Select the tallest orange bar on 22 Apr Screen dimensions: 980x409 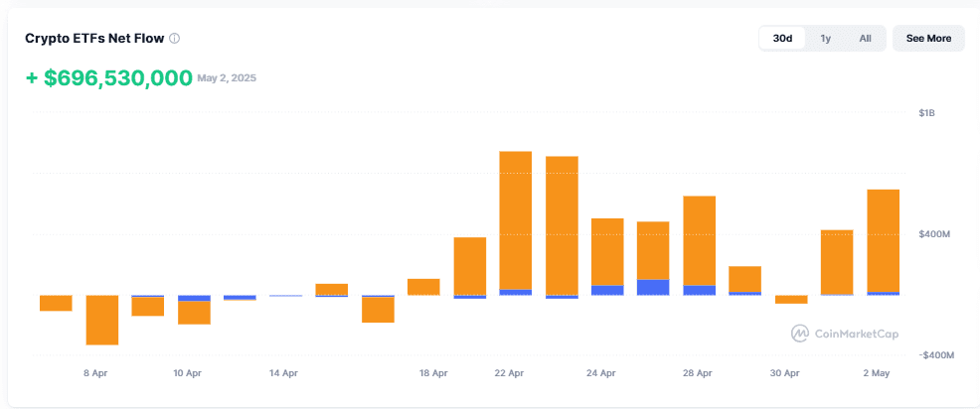[516, 220]
